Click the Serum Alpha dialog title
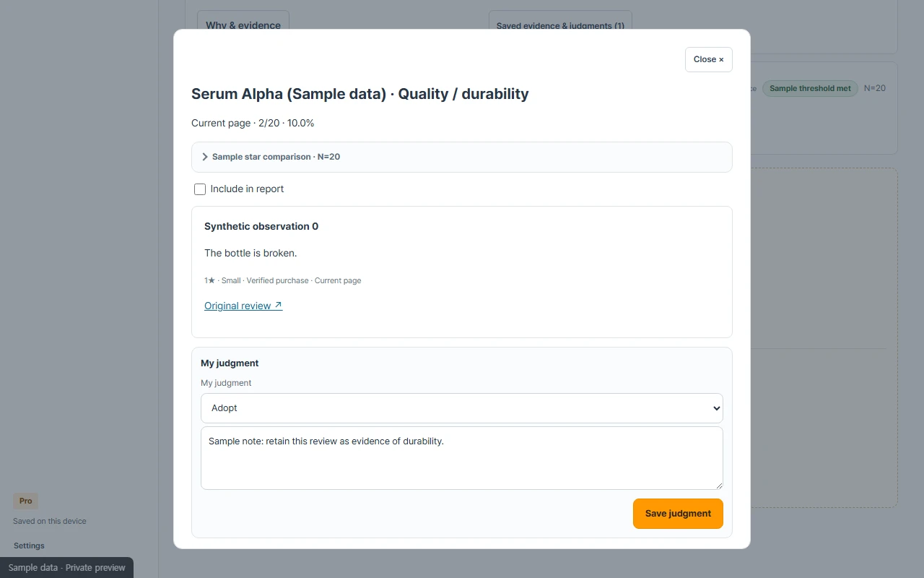The height and width of the screenshot is (578, 924). coord(360,94)
